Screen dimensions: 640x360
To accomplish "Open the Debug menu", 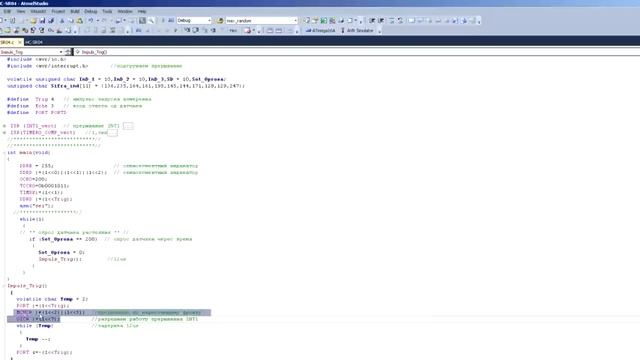I will pos(91,11).
